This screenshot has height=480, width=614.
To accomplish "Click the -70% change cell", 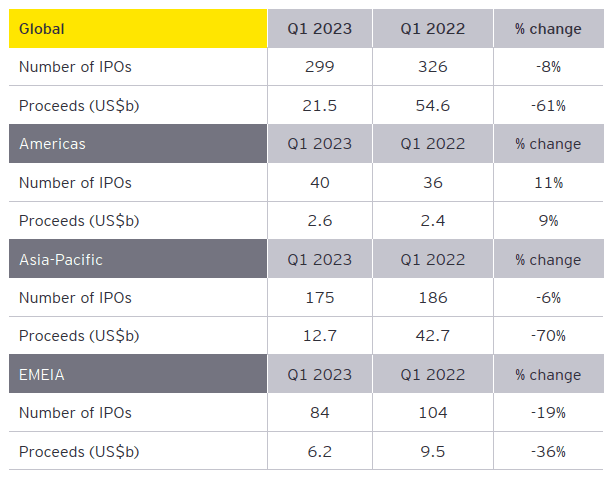I will (549, 336).
